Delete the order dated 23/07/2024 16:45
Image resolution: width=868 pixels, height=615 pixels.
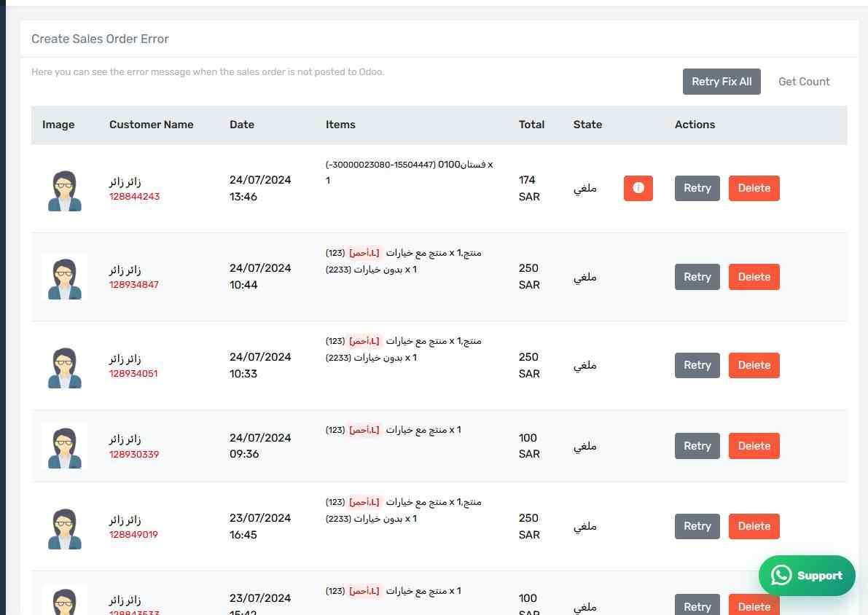(754, 526)
